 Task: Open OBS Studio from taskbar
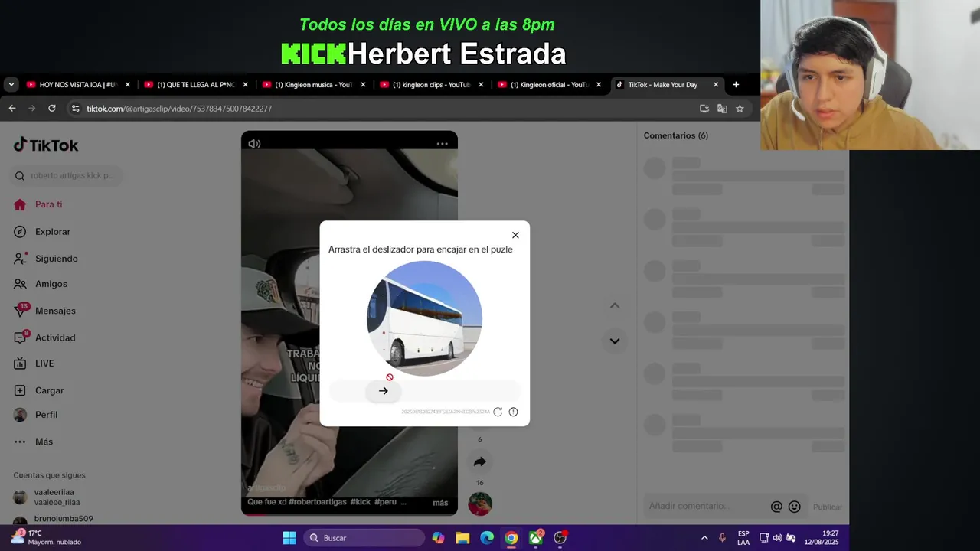click(x=560, y=538)
